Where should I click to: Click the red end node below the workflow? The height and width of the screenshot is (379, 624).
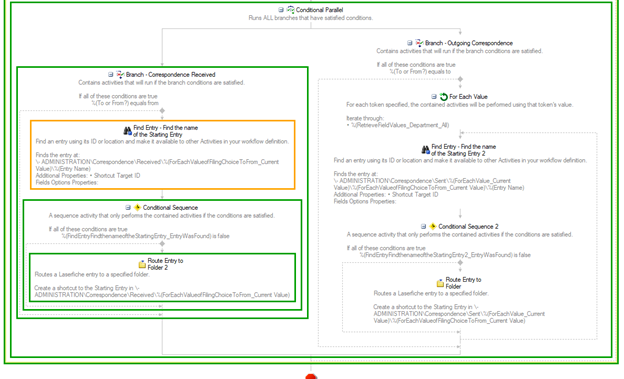pyautogui.click(x=311, y=377)
